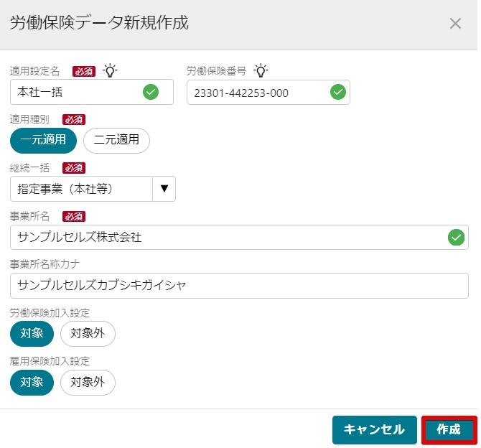Screen dimensions: 481x448
Task: Close the 労働保険データ新規作成 dialog
Action: 455,23
